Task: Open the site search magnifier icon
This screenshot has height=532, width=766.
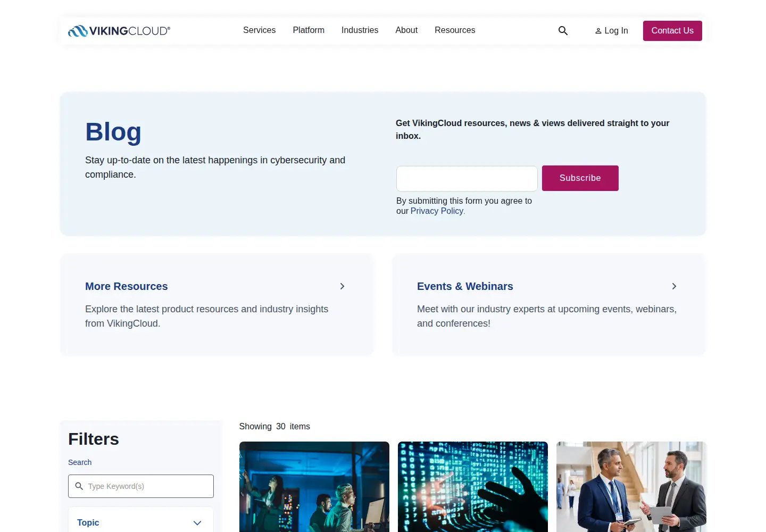Action: click(x=563, y=31)
